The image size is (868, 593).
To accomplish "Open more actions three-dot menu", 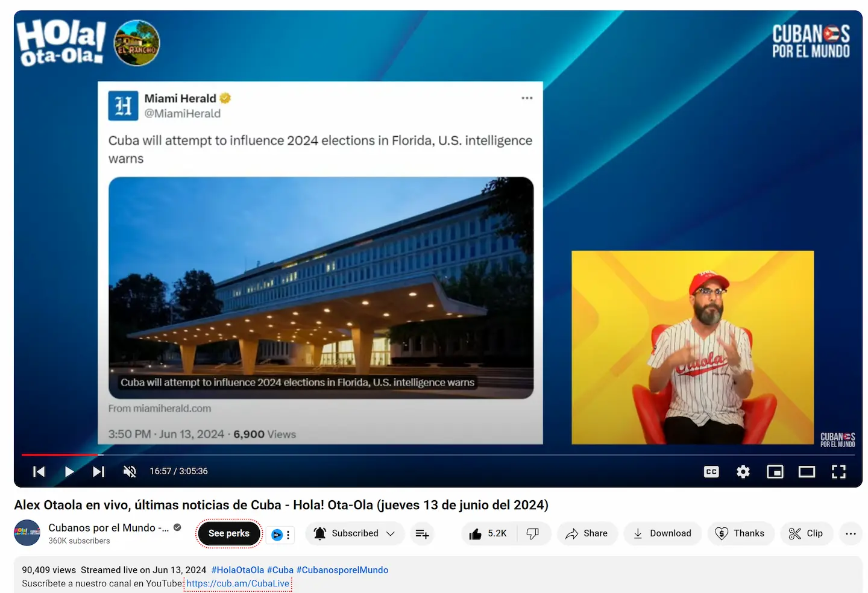I will (x=851, y=533).
